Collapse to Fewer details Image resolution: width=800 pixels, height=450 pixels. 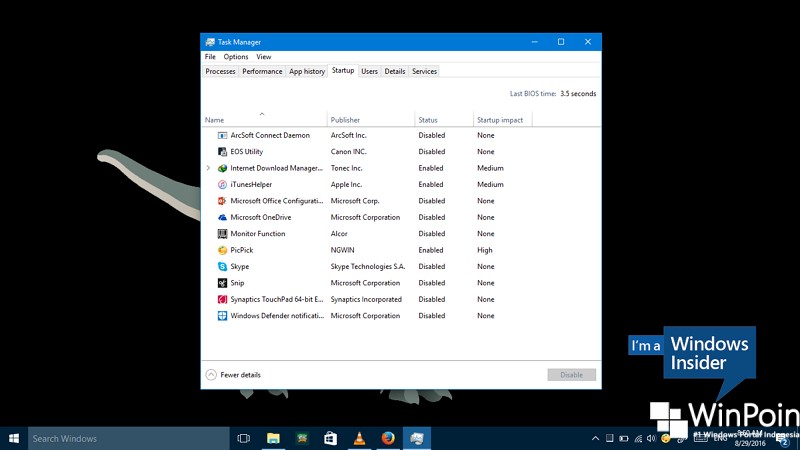tap(233, 374)
